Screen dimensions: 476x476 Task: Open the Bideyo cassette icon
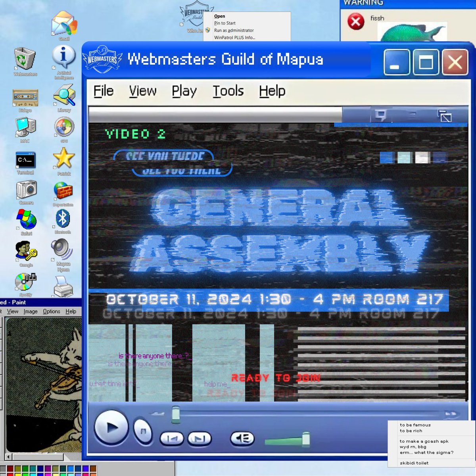point(25,98)
